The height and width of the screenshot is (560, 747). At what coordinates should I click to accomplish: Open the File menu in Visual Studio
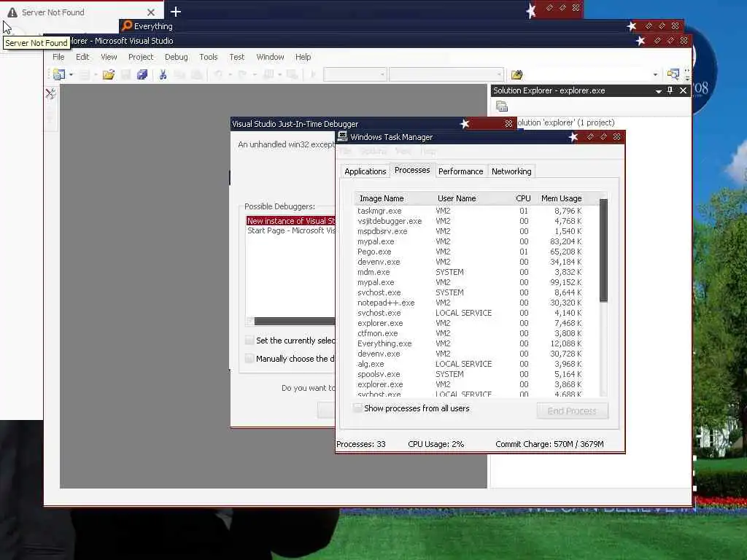(58, 57)
